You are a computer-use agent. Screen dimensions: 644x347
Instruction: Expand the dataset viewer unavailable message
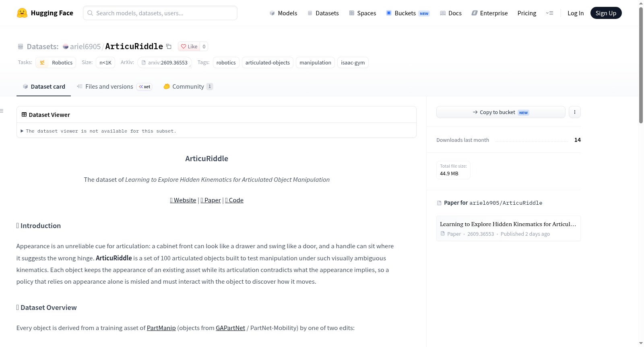click(99, 131)
